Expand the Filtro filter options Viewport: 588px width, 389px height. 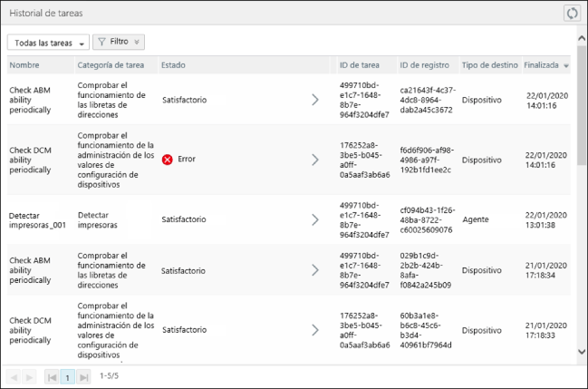point(119,42)
